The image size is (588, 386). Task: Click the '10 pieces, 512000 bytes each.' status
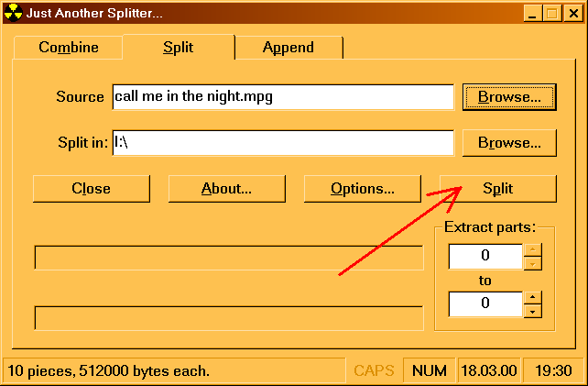click(x=108, y=371)
